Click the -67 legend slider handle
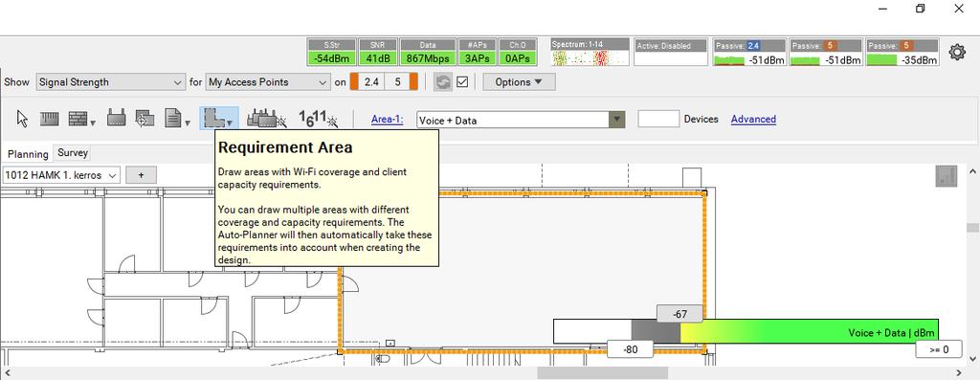Screen dimensions: 980x380 coord(680,314)
